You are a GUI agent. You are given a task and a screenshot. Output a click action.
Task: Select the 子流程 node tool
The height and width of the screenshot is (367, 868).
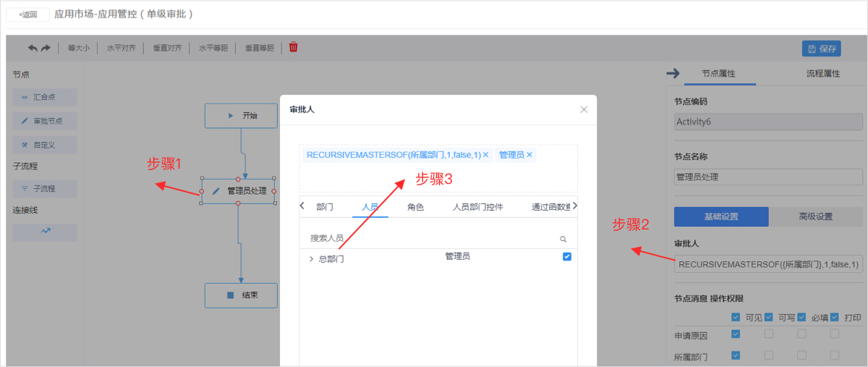pyautogui.click(x=45, y=189)
